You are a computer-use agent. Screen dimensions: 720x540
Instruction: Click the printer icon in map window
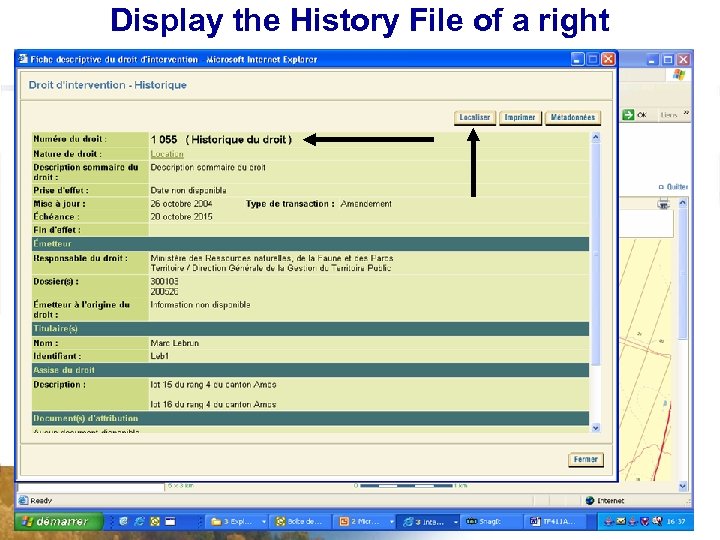click(664, 203)
